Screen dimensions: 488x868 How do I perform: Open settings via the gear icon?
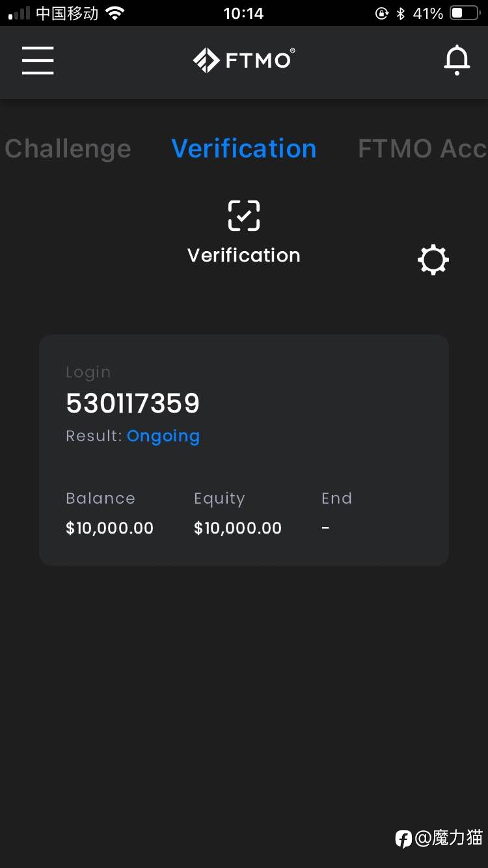(433, 260)
